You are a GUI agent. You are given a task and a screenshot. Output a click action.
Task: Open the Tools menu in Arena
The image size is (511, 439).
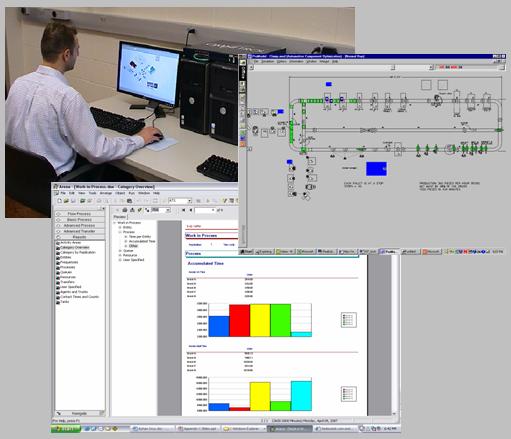(92, 193)
